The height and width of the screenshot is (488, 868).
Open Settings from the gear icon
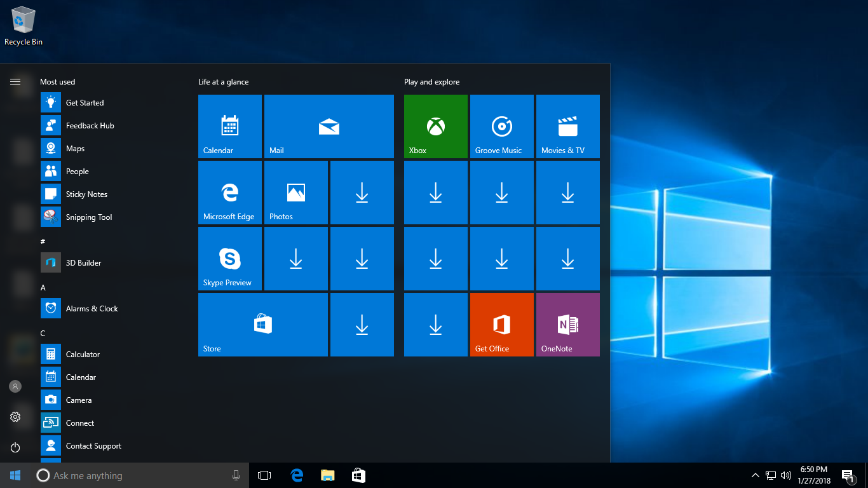click(x=15, y=417)
